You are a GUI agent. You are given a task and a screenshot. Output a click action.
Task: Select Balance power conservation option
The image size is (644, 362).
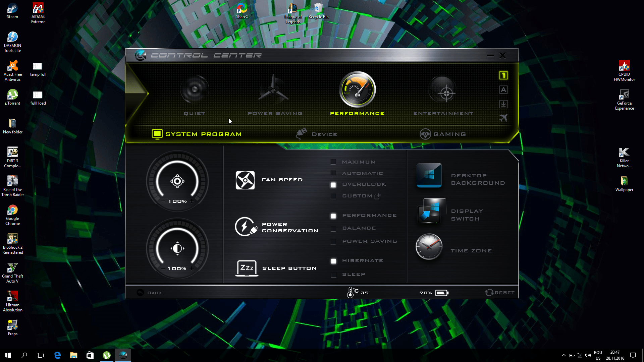[333, 229]
